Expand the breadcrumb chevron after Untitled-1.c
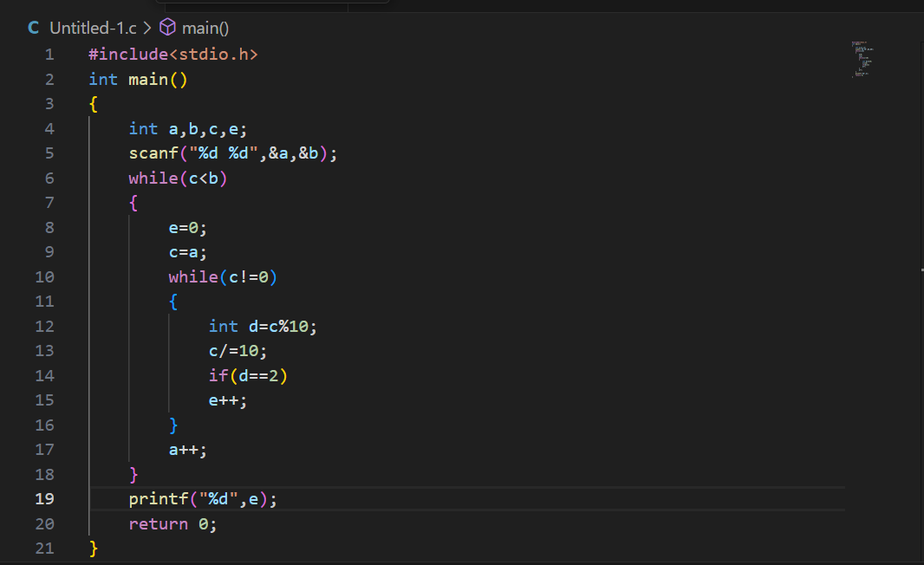 point(147,28)
